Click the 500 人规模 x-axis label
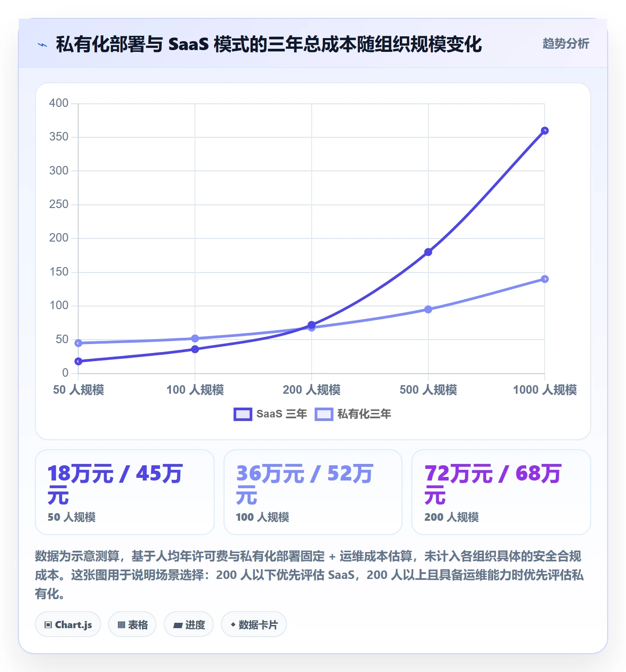The image size is (626, 672). click(x=428, y=390)
